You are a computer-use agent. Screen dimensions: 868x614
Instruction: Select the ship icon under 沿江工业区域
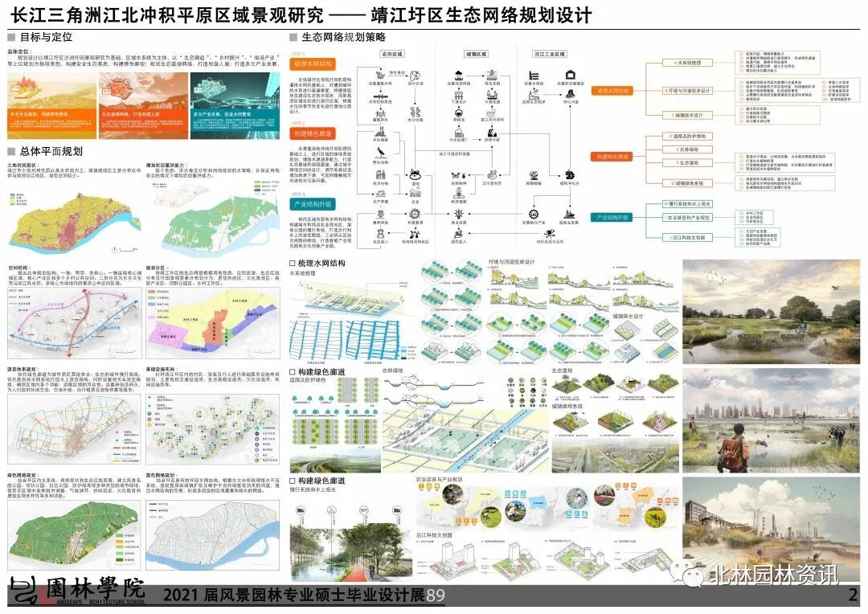(570, 215)
